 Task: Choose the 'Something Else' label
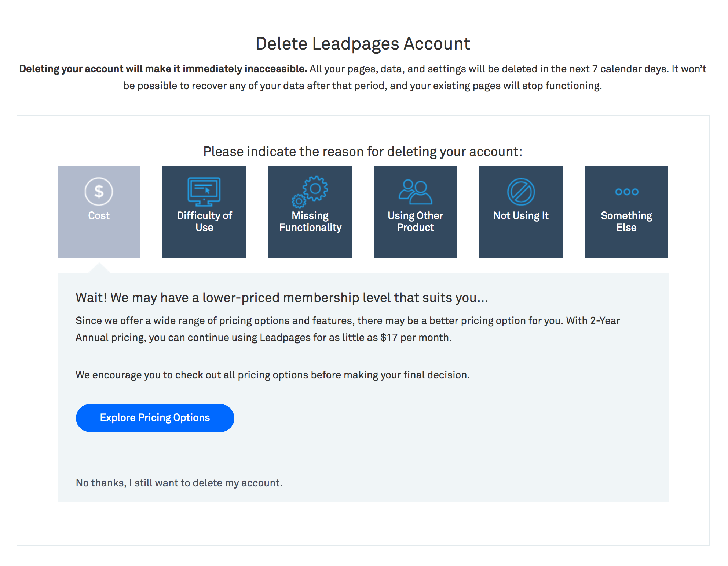tap(626, 221)
